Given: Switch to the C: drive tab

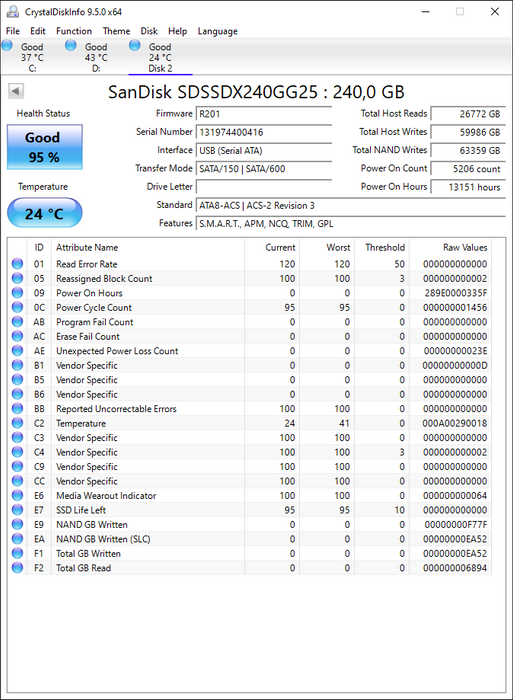Looking at the screenshot, I should (32, 57).
